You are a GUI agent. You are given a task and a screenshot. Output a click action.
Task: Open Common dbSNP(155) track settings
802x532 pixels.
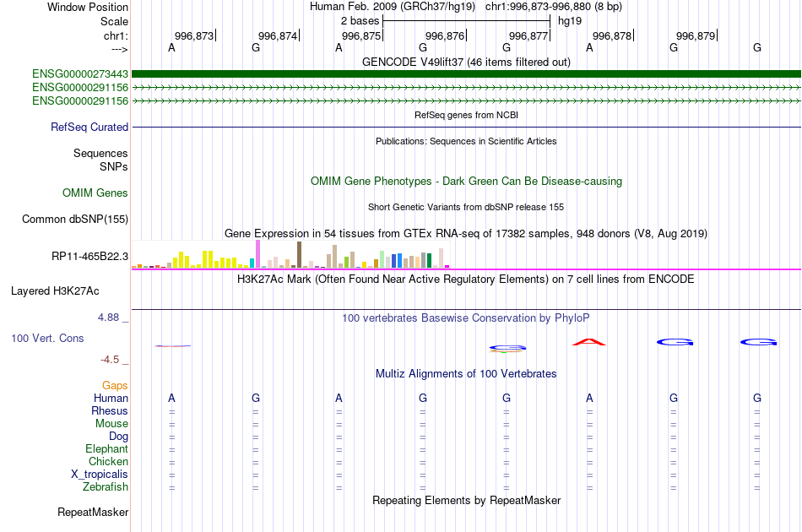(x=75, y=219)
